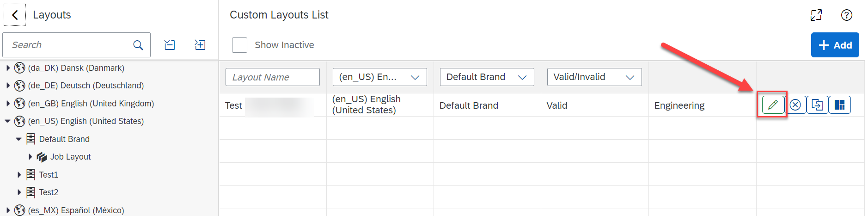Select Test1 brand in the tree
The image size is (868, 216).
tap(49, 174)
